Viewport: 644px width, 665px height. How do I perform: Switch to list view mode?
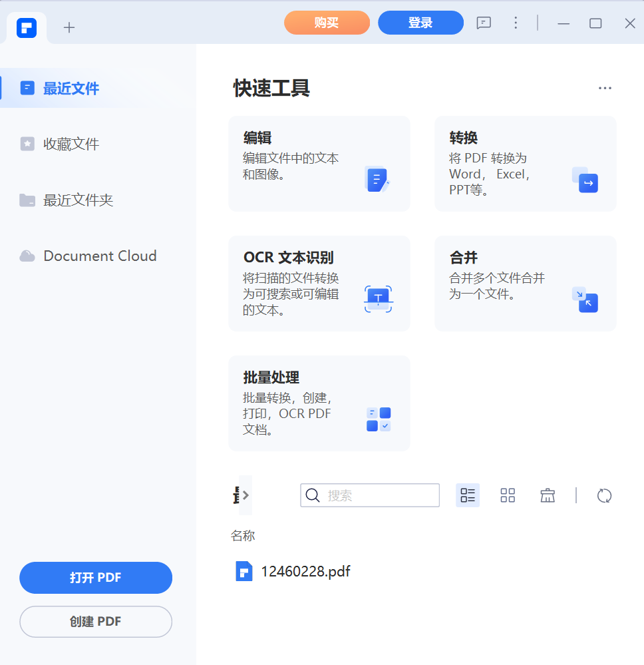pyautogui.click(x=468, y=495)
